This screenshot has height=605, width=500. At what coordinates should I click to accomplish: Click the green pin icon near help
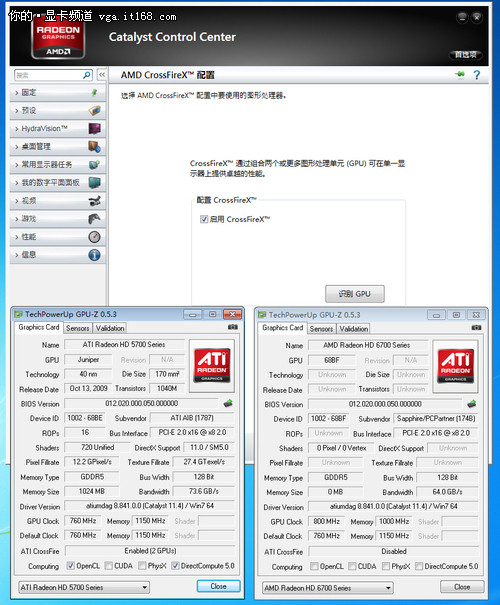[460, 74]
